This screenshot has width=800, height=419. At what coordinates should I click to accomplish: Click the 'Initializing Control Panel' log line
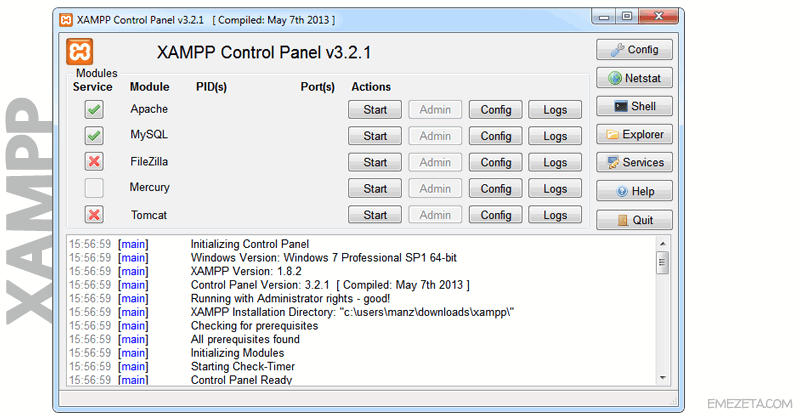pyautogui.click(x=250, y=244)
